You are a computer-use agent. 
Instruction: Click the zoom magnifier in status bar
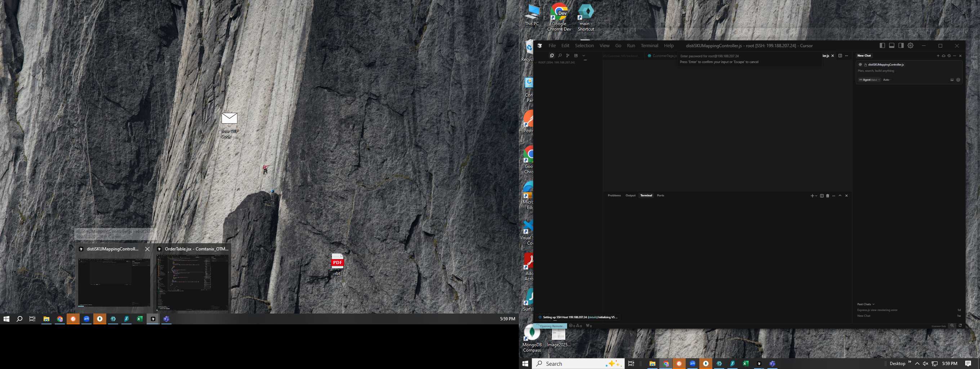[x=952, y=326]
